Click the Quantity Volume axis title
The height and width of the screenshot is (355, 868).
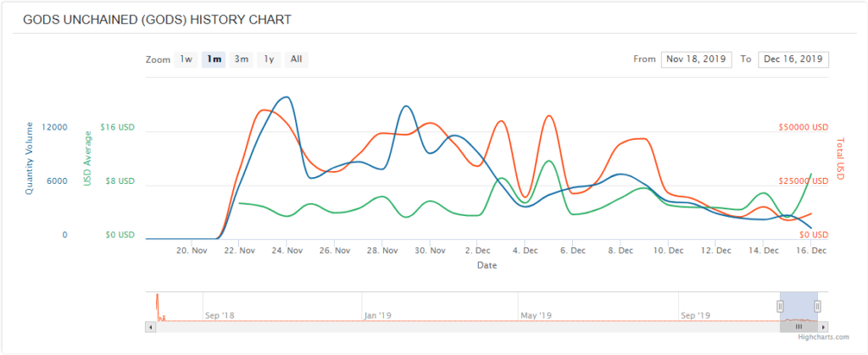(30, 158)
